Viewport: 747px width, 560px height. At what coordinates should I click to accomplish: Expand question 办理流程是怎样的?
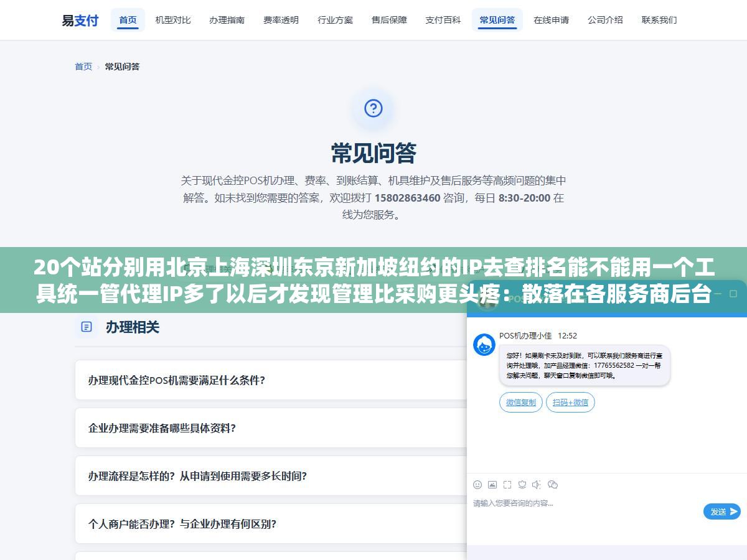pyautogui.click(x=271, y=476)
